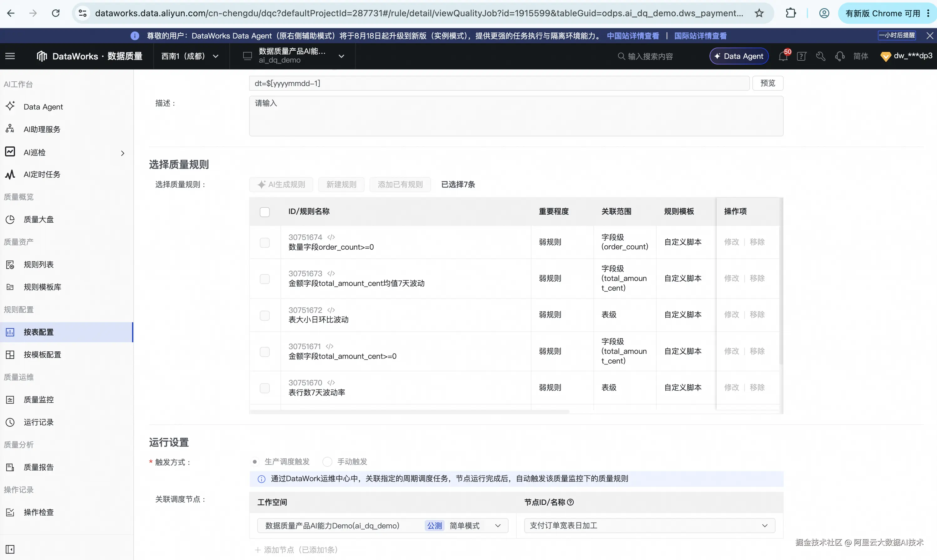Screen dimensions: 937x560
Task: Click info icon in upgrade banner
Action: click(135, 35)
